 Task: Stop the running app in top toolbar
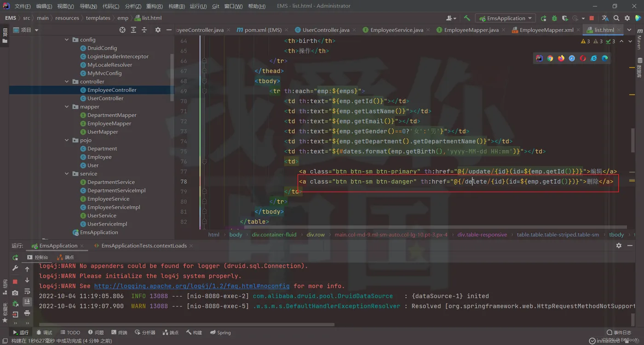click(x=592, y=18)
